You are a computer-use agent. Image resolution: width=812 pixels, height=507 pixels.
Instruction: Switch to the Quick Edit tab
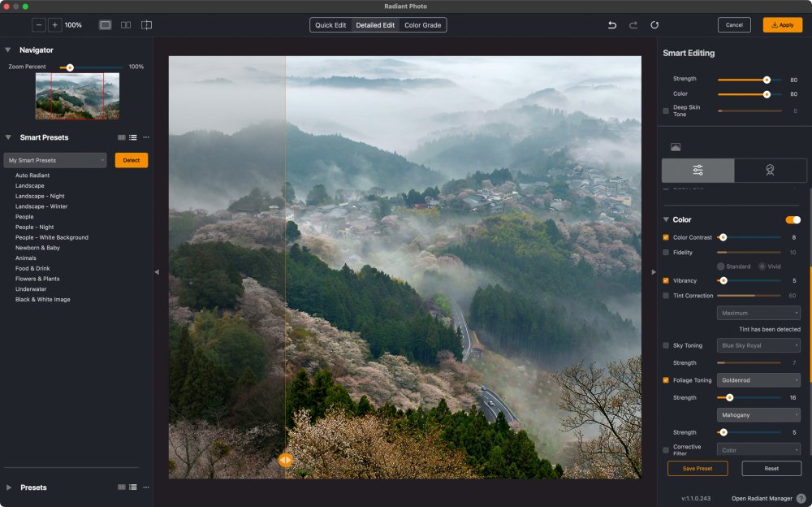point(330,25)
